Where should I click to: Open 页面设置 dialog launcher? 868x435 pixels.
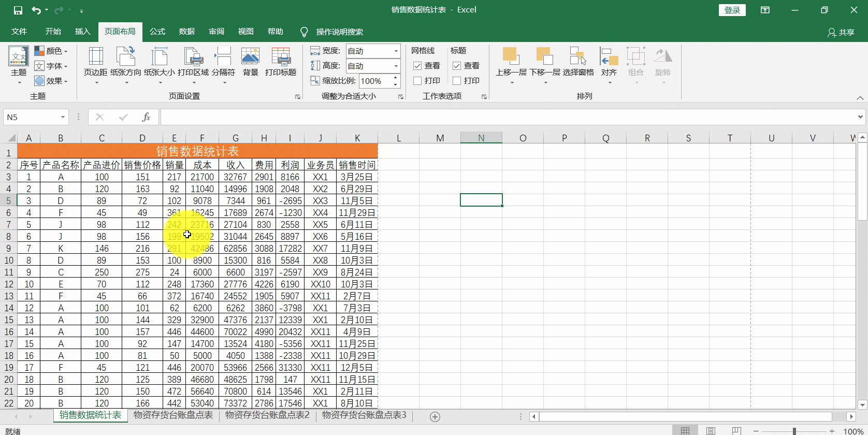click(298, 97)
